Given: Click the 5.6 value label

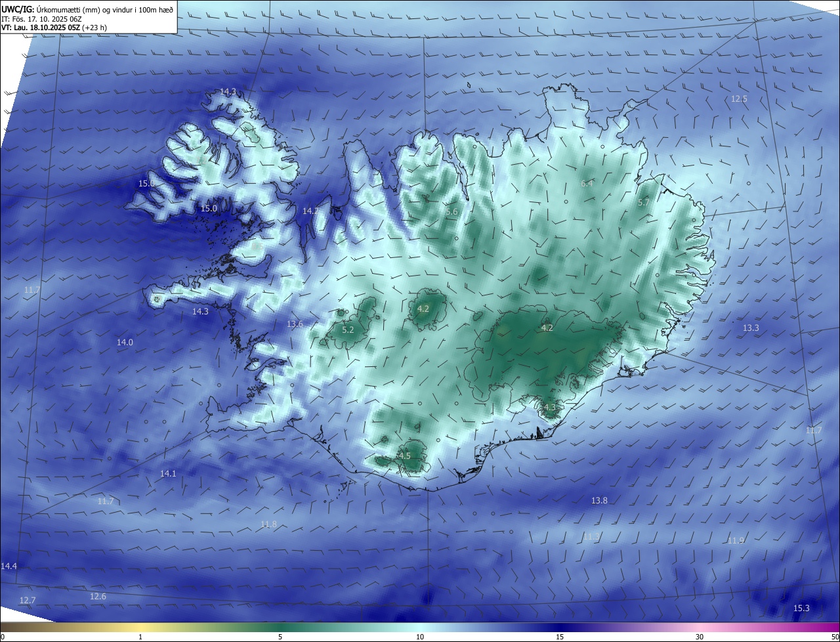Looking at the screenshot, I should 451,211.
